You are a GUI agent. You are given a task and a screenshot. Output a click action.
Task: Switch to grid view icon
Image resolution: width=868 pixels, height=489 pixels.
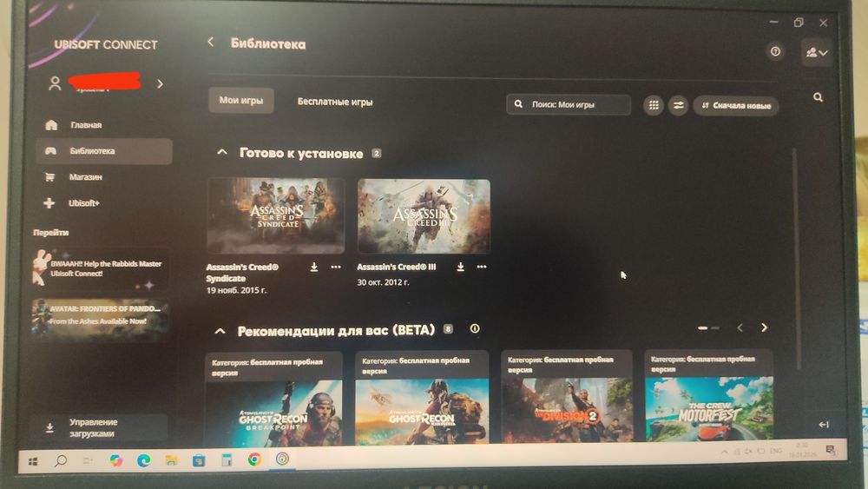coord(654,105)
